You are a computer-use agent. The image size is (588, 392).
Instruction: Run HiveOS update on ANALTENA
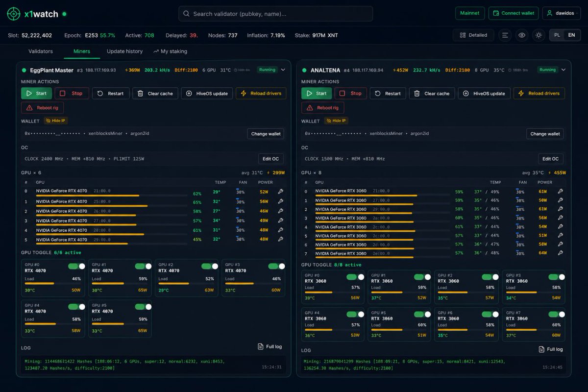pyautogui.click(x=484, y=93)
